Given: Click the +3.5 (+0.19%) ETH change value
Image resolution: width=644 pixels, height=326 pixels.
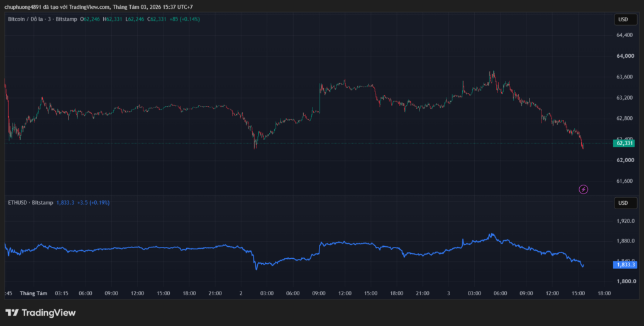Looking at the screenshot, I should click(x=93, y=202).
